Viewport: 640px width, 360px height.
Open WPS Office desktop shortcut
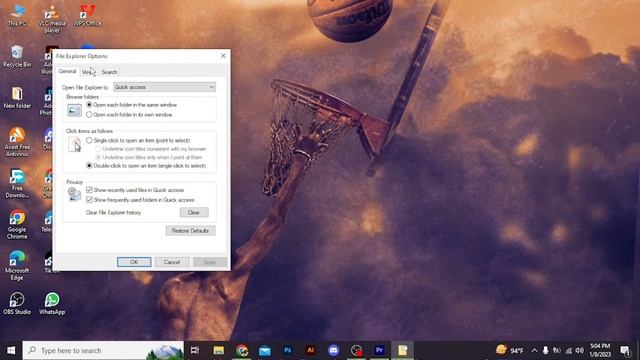[87, 16]
